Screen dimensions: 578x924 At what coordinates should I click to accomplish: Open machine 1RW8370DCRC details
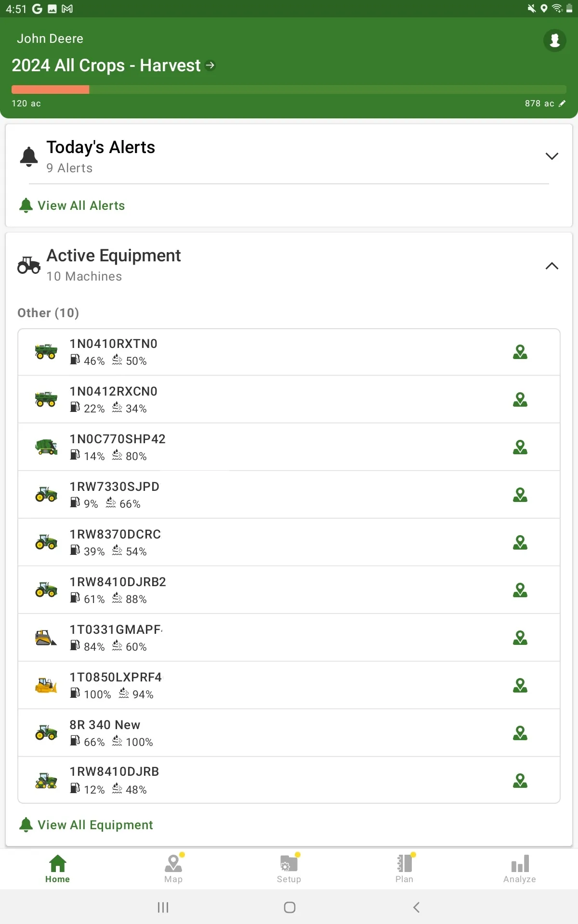point(289,542)
